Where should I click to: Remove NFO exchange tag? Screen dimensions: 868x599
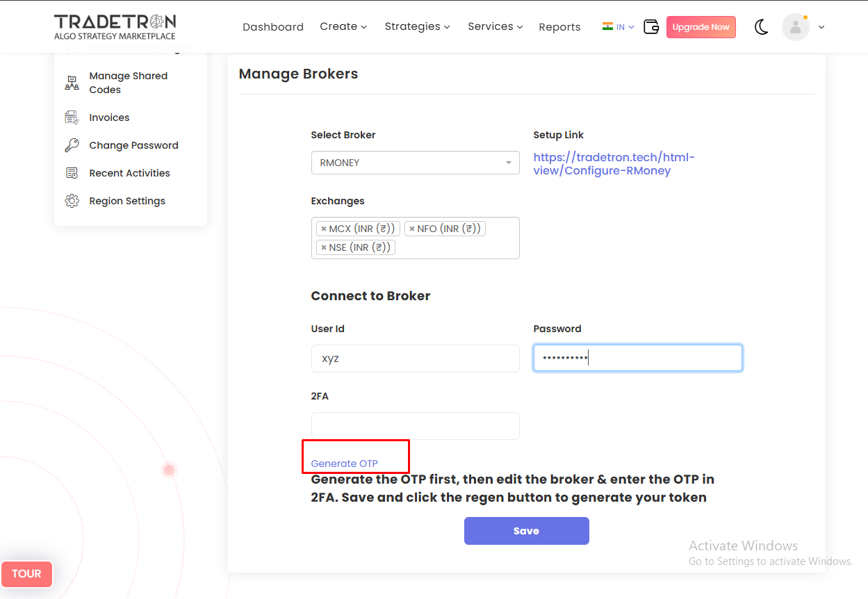412,229
